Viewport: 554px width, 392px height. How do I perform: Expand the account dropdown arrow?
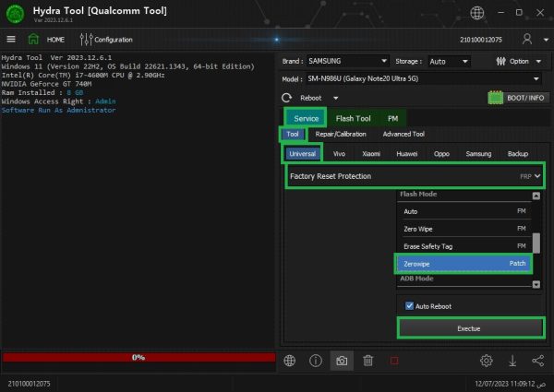(x=546, y=40)
